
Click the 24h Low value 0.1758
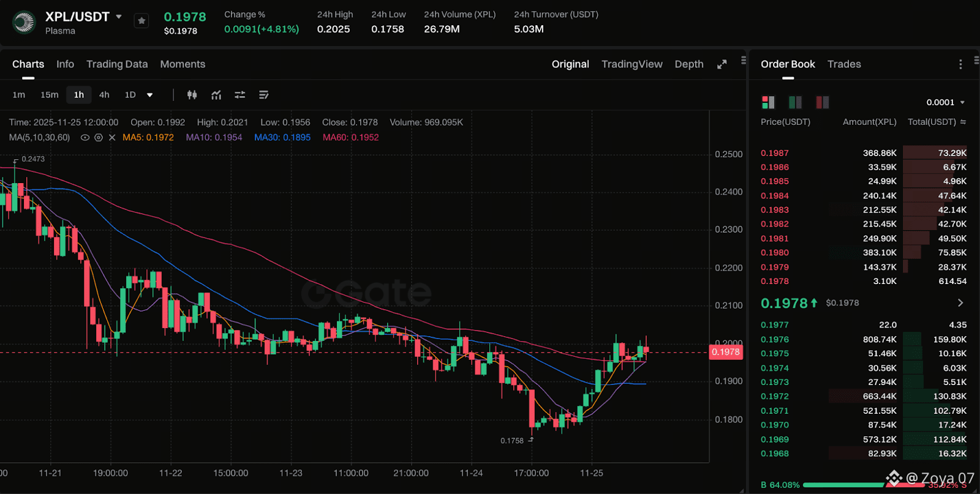388,29
